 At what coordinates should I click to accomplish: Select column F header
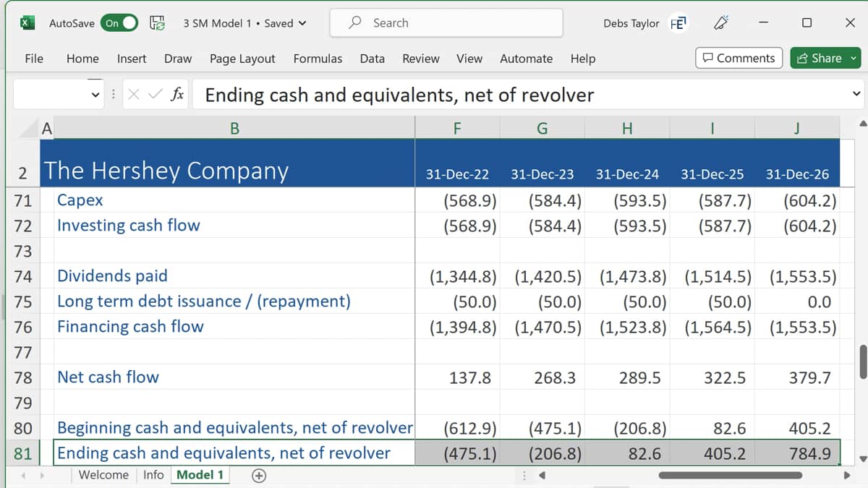click(457, 129)
